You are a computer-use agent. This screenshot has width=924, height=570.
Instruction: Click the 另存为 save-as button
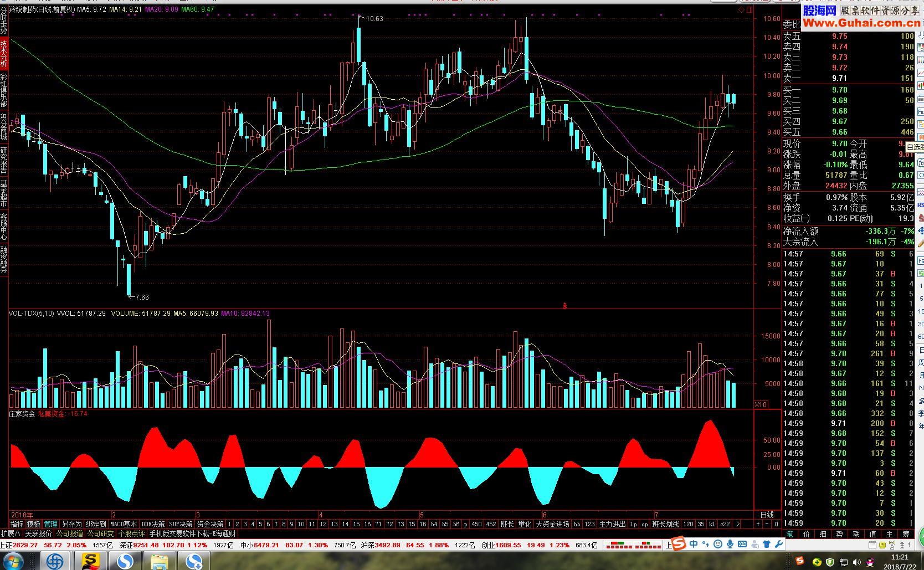point(71,523)
